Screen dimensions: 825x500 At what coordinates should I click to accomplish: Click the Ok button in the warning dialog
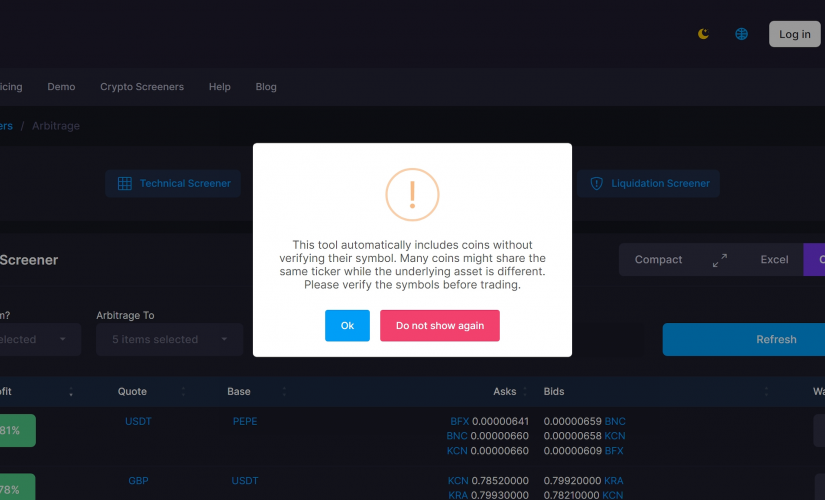click(x=347, y=326)
